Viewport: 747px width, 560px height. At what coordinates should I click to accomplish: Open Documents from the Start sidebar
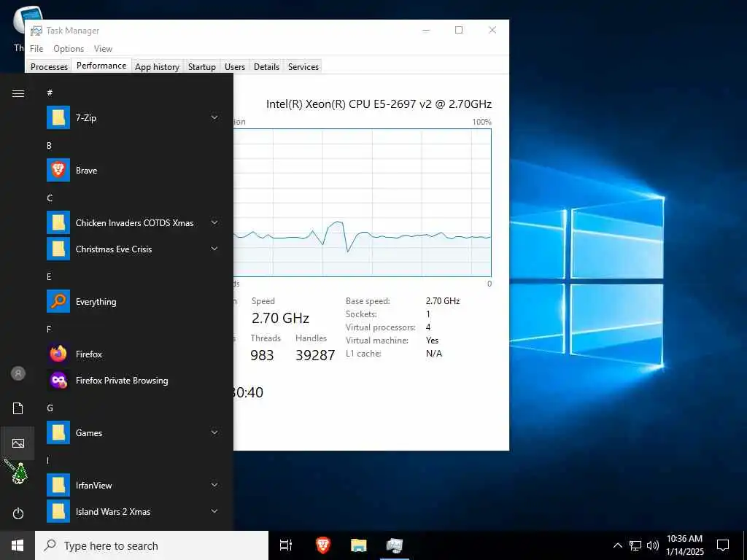pyautogui.click(x=18, y=408)
